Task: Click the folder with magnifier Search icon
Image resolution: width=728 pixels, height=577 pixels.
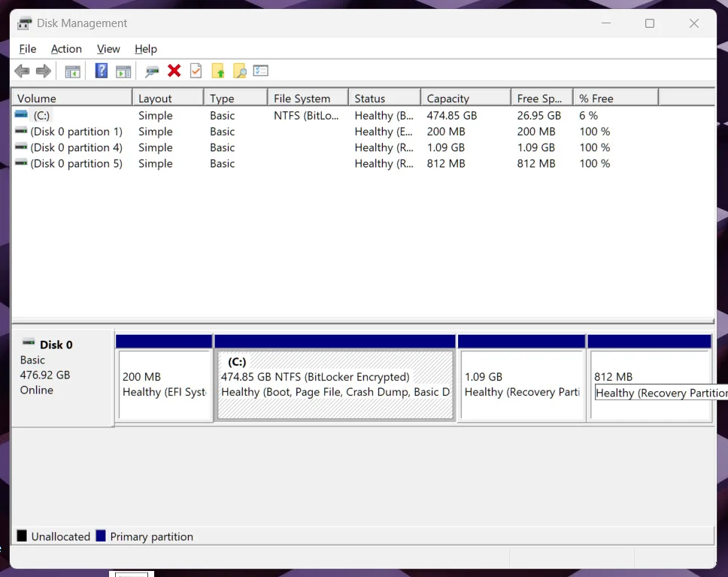Action: click(x=240, y=71)
